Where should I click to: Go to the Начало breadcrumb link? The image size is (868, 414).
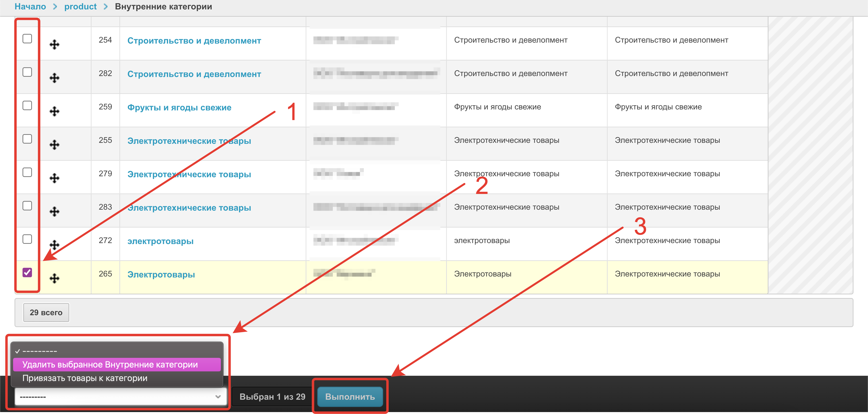30,6
